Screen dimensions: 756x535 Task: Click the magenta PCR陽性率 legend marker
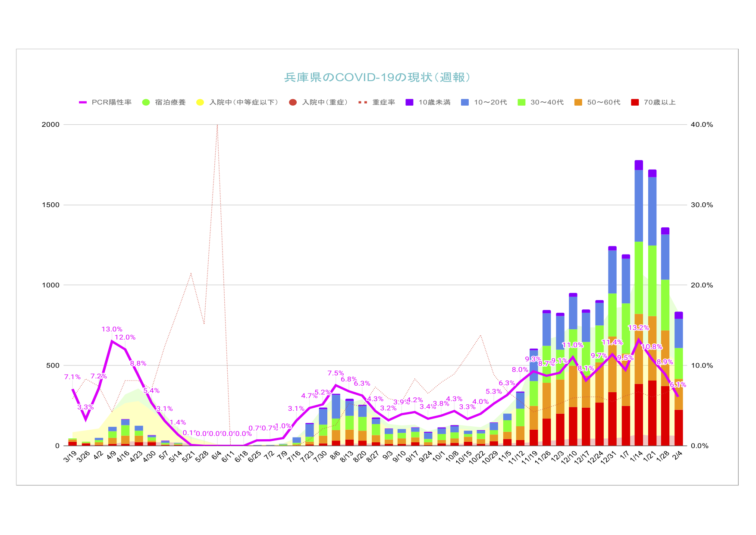point(83,102)
